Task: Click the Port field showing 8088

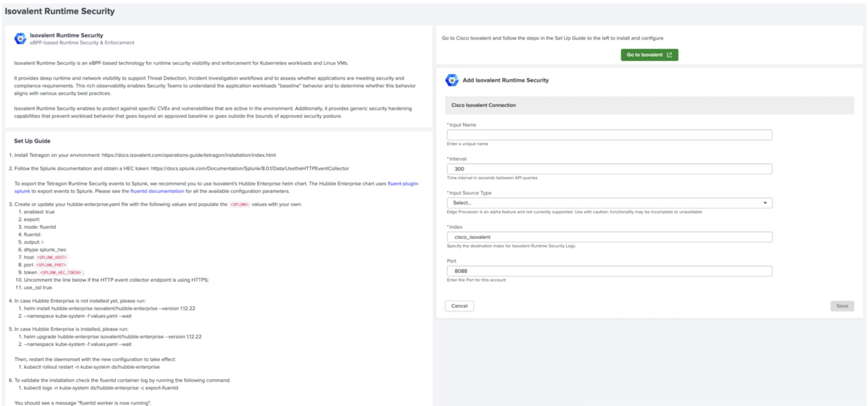Action: click(609, 271)
